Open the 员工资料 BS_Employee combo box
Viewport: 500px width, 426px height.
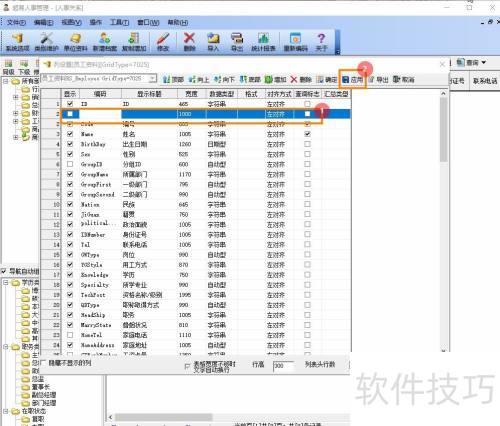[x=99, y=79]
